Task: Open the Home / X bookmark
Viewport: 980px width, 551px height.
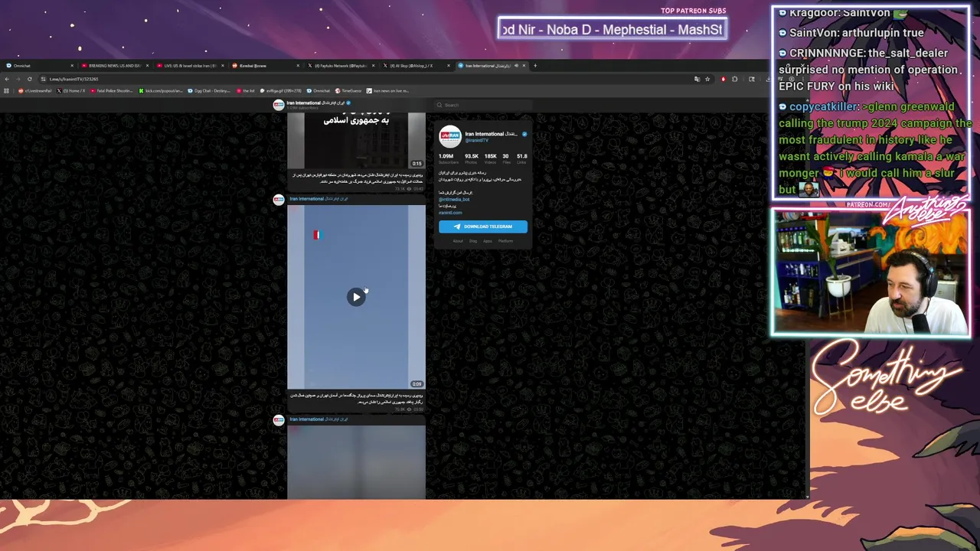Action: (x=71, y=90)
